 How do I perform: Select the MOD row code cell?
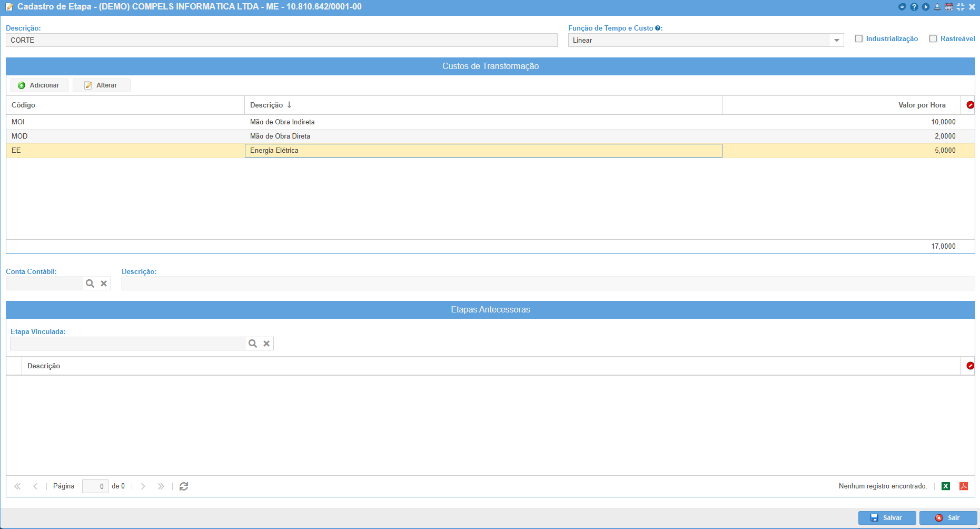[125, 136]
